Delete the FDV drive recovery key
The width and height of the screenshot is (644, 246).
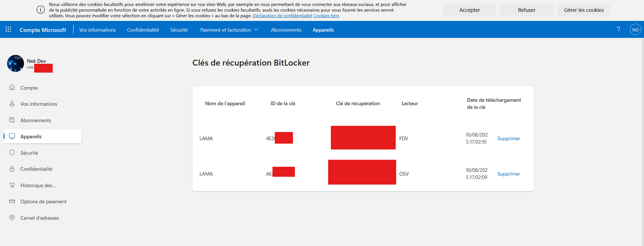pyautogui.click(x=509, y=139)
